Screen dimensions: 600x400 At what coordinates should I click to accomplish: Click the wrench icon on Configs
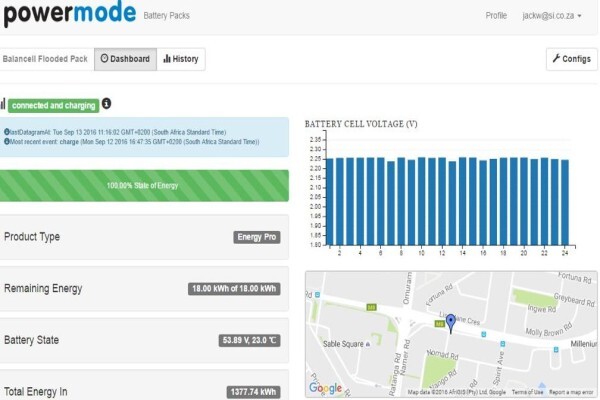pyautogui.click(x=556, y=58)
